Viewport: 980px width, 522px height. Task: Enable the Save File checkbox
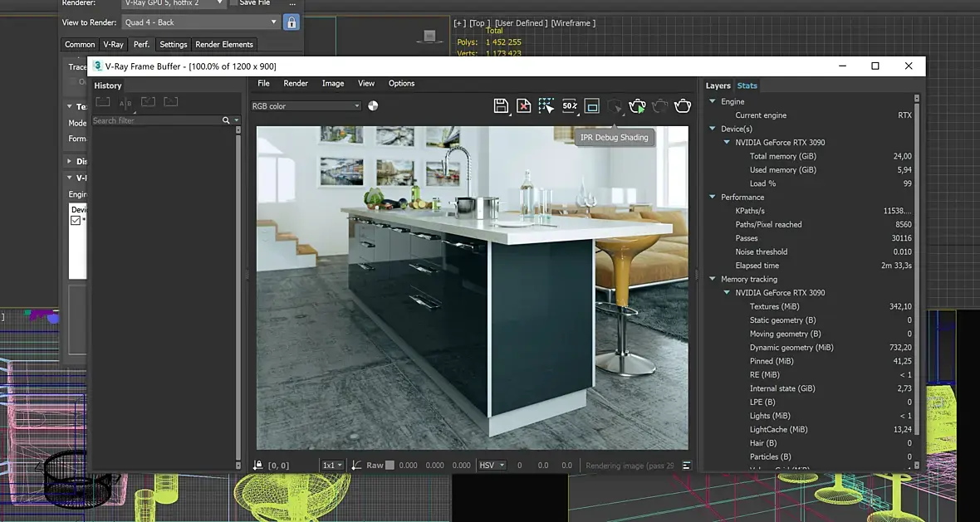pyautogui.click(x=233, y=2)
